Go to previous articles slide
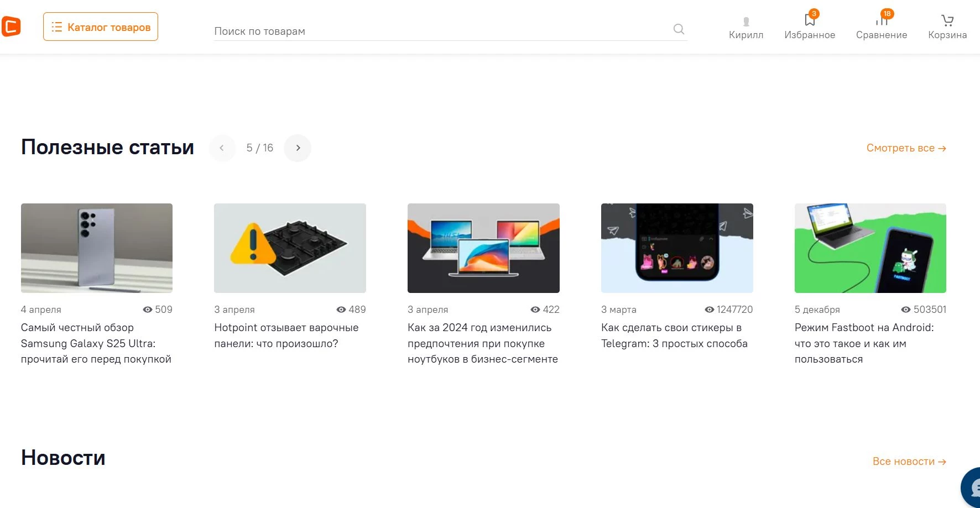The width and height of the screenshot is (980, 508). click(222, 148)
